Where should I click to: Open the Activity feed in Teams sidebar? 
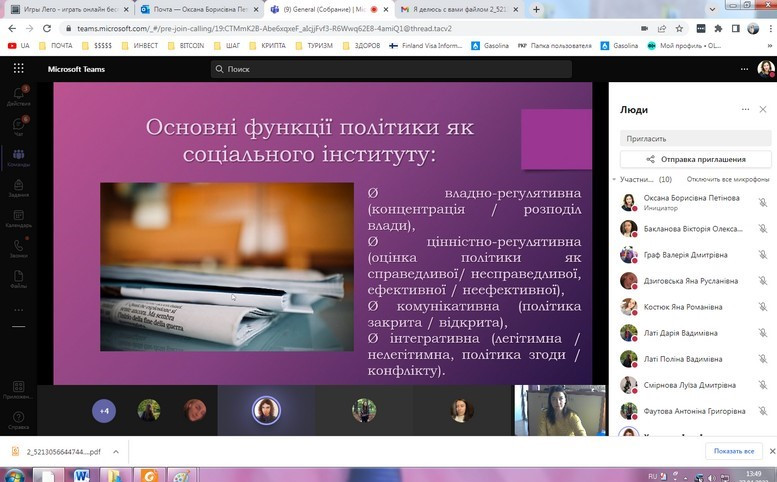[x=18, y=96]
